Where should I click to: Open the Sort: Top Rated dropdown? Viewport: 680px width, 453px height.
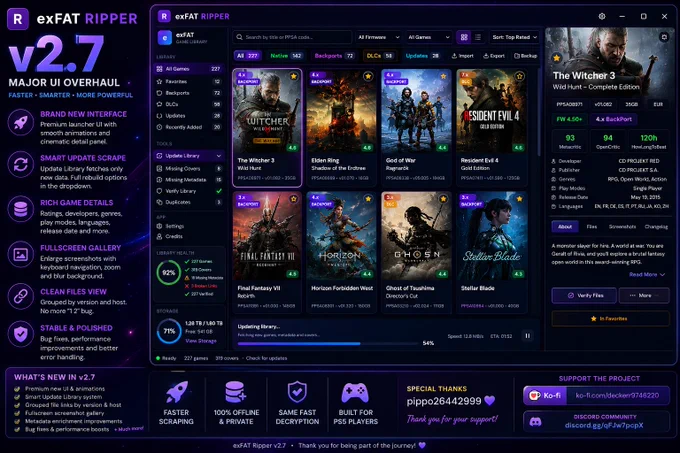pyautogui.click(x=514, y=37)
